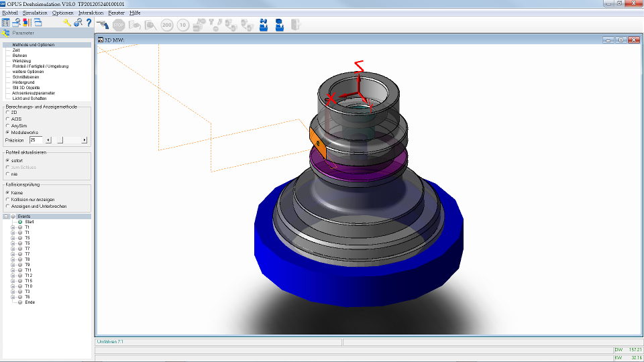Image resolution: width=644 pixels, height=362 pixels.
Task: Click the Präzision value field
Action: pos(36,140)
